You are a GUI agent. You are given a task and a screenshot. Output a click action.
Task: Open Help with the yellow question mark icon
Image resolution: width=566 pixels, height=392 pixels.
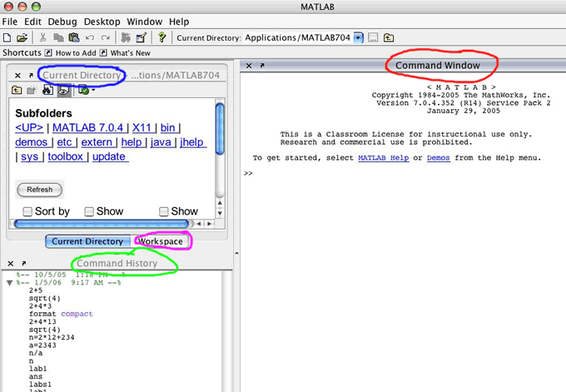coord(162,37)
